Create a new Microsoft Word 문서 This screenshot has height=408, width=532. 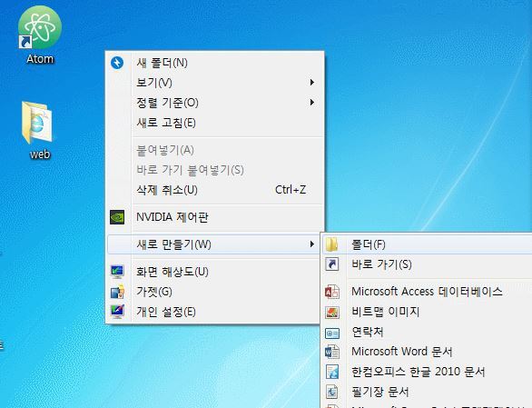pyautogui.click(x=427, y=352)
